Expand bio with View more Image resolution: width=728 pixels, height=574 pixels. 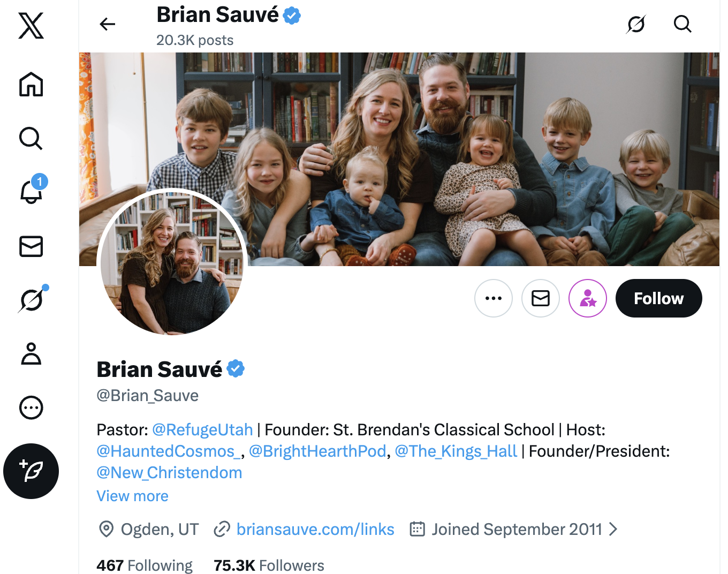(x=132, y=496)
